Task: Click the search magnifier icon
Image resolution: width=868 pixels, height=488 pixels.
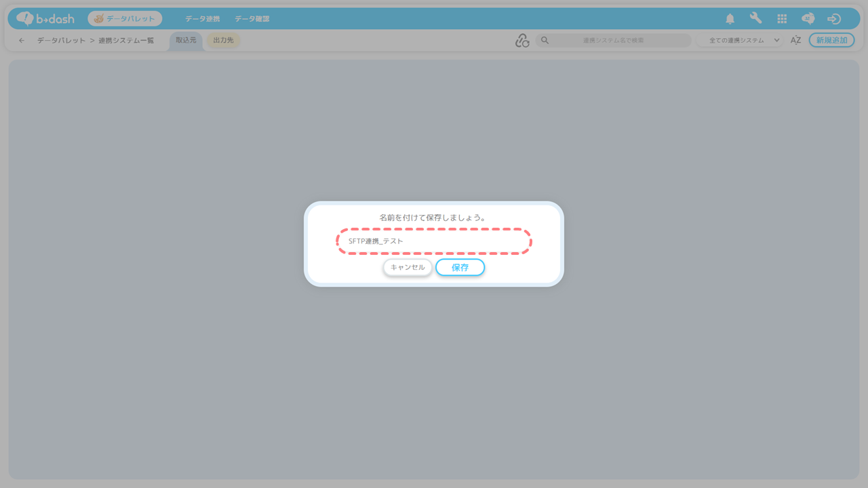Action: point(545,41)
